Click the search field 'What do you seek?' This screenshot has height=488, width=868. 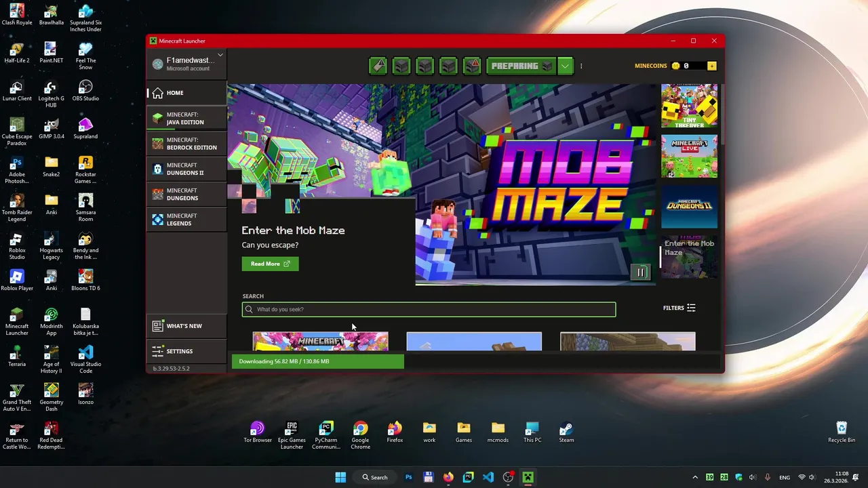(429, 309)
